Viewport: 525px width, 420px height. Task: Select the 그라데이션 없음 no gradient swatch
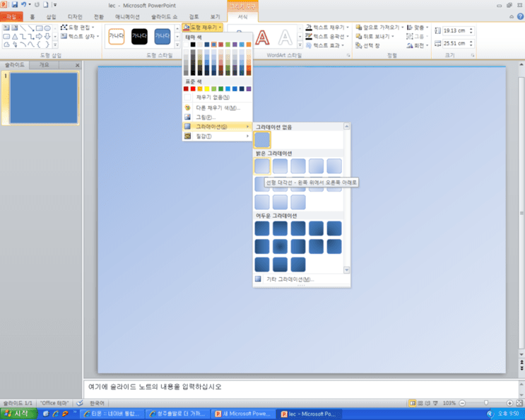(262, 140)
